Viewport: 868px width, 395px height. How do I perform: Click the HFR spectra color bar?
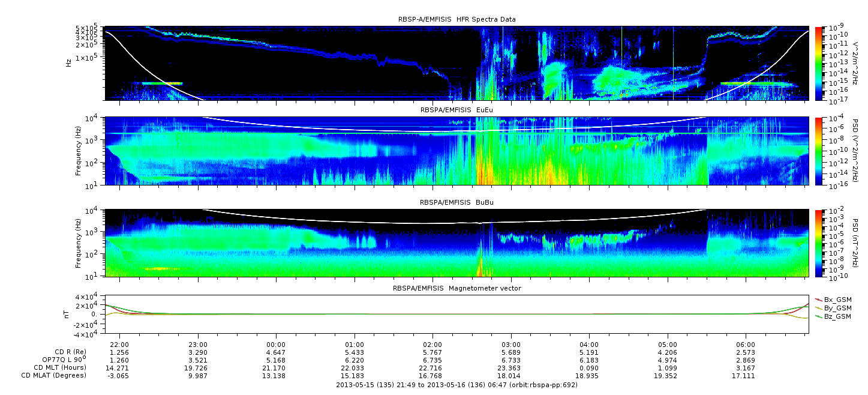820,63
